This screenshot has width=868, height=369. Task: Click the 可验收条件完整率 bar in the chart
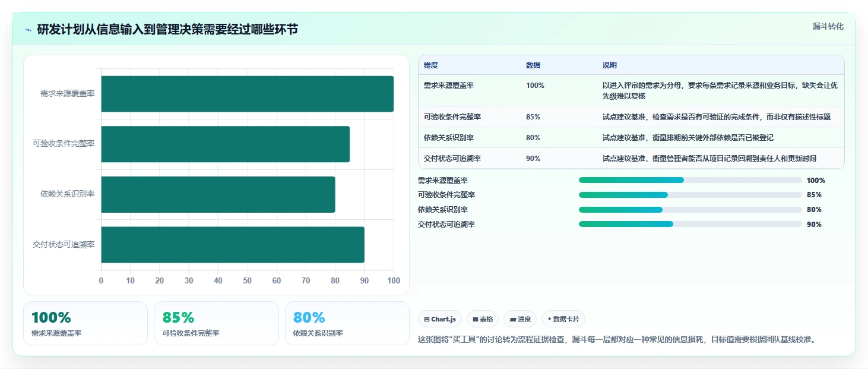225,144
